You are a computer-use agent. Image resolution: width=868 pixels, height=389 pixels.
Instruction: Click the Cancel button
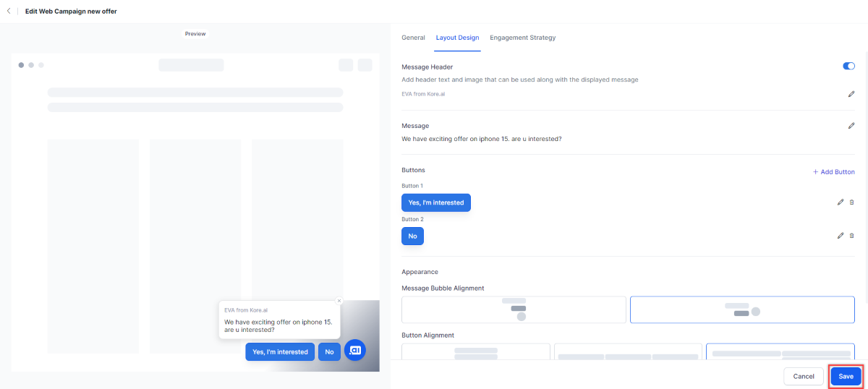(803, 377)
